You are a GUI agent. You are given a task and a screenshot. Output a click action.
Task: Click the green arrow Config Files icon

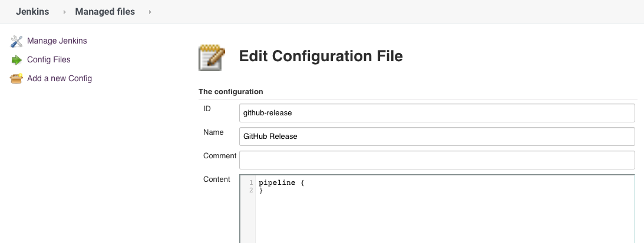16,60
